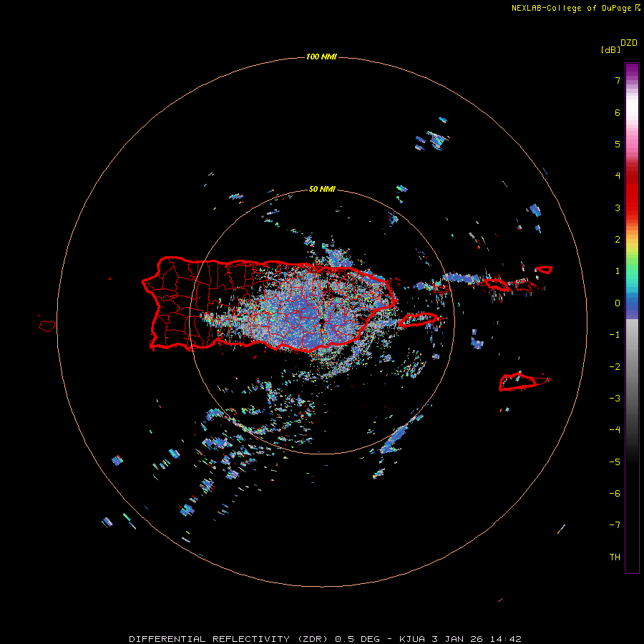
Task: Click the 2 tick label on the color scale
Action: coord(618,240)
